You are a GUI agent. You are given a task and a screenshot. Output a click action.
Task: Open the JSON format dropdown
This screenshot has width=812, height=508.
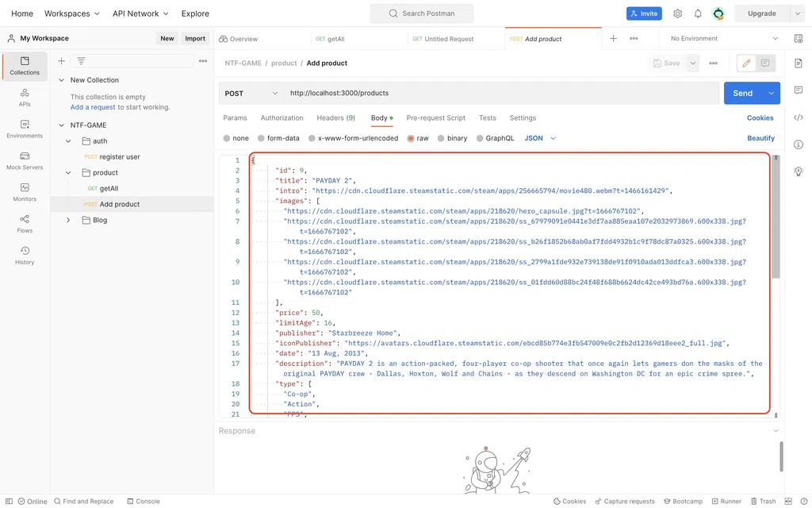(x=540, y=138)
